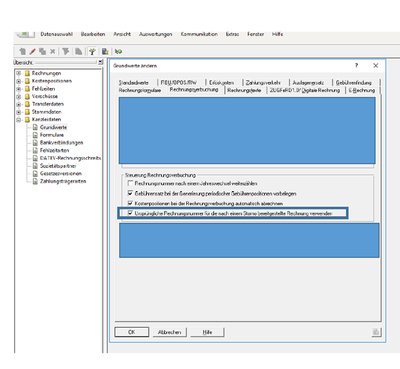Click the document icon beside Zahlungsträgerarten

coord(35,181)
